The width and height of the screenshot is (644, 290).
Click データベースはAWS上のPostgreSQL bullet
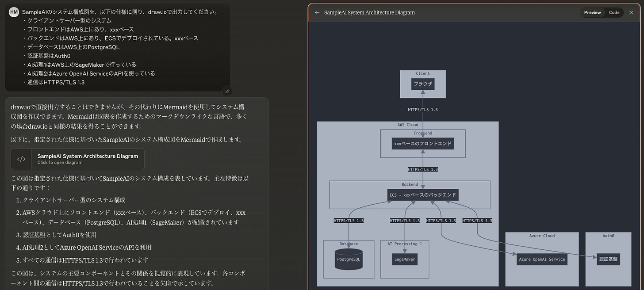71,47
